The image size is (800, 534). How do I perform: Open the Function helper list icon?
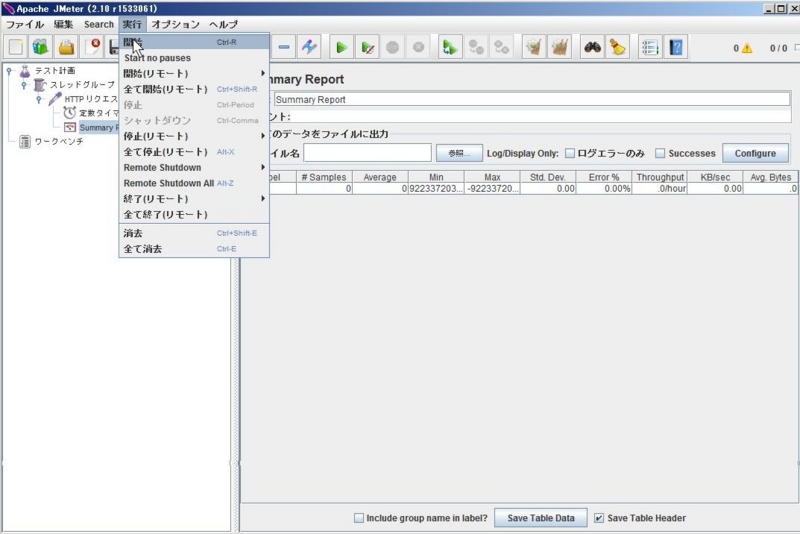(650, 47)
